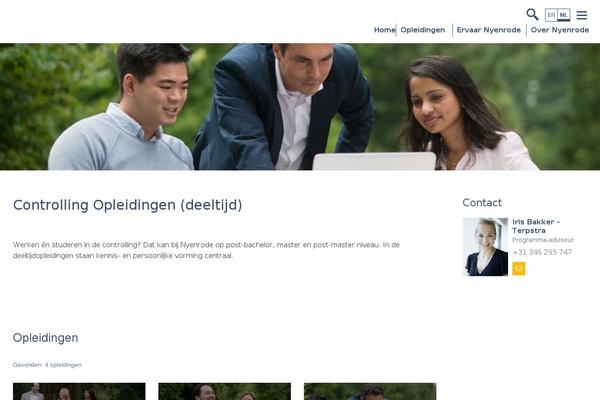Click Iris Bakker's profile photo
This screenshot has height=400, width=600.
(485, 247)
